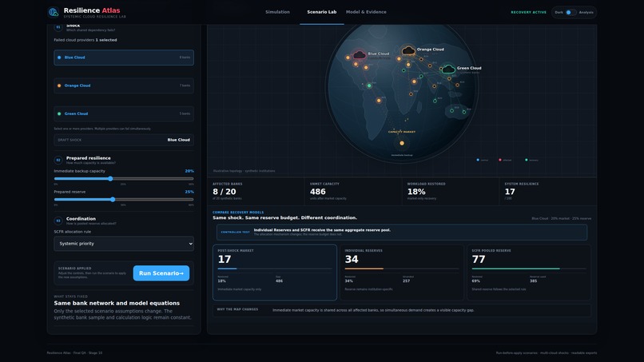Click the Workload Restored 18% value
Viewport: 644px width, 362px height.
(416, 192)
